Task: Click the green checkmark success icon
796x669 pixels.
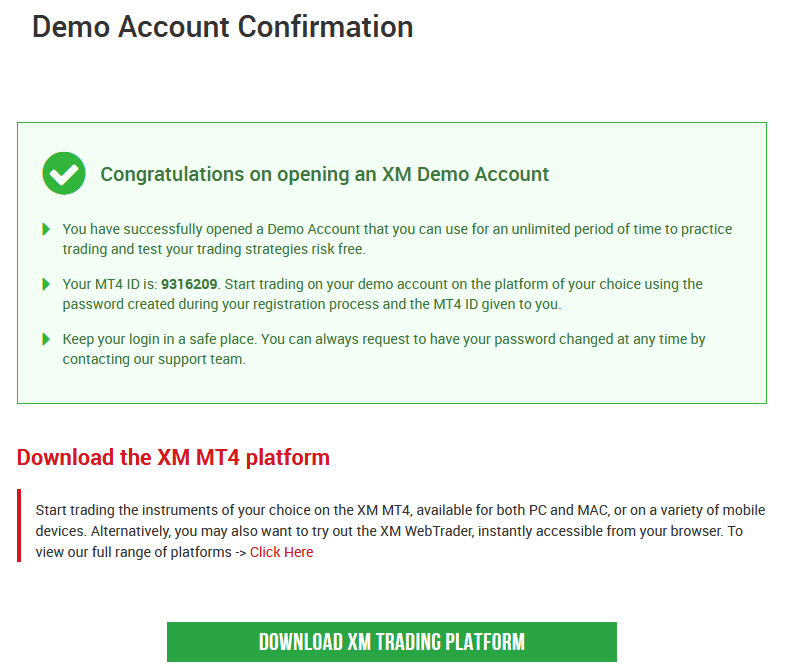Action: 64,173
